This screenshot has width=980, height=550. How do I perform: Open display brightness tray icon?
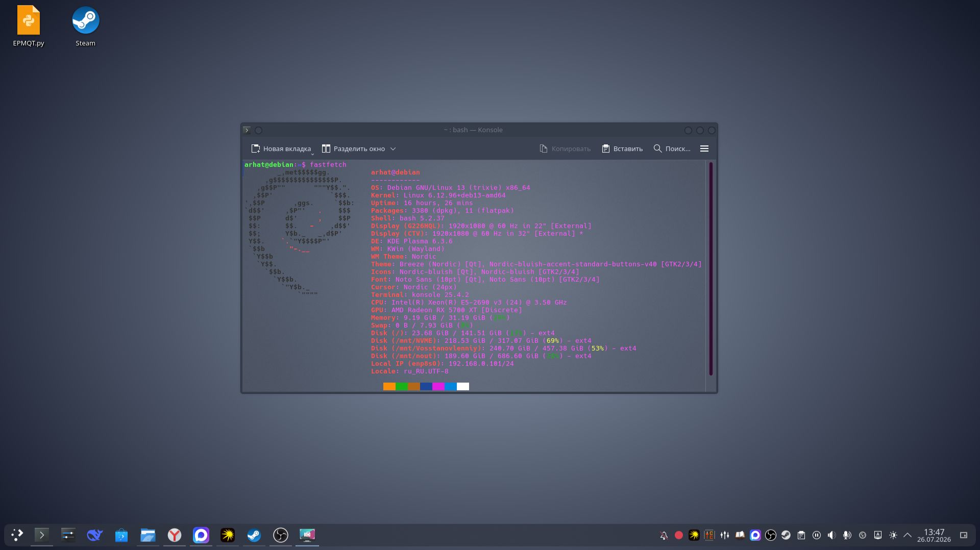click(x=893, y=535)
